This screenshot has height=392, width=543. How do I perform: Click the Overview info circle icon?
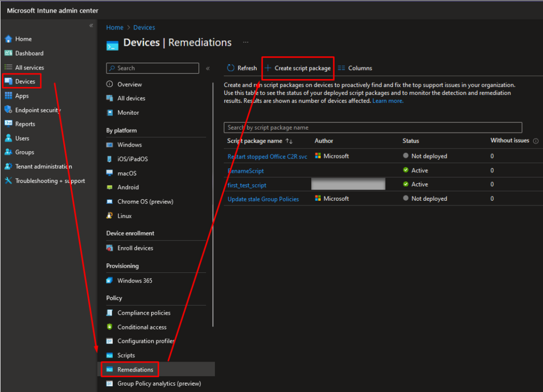(109, 84)
